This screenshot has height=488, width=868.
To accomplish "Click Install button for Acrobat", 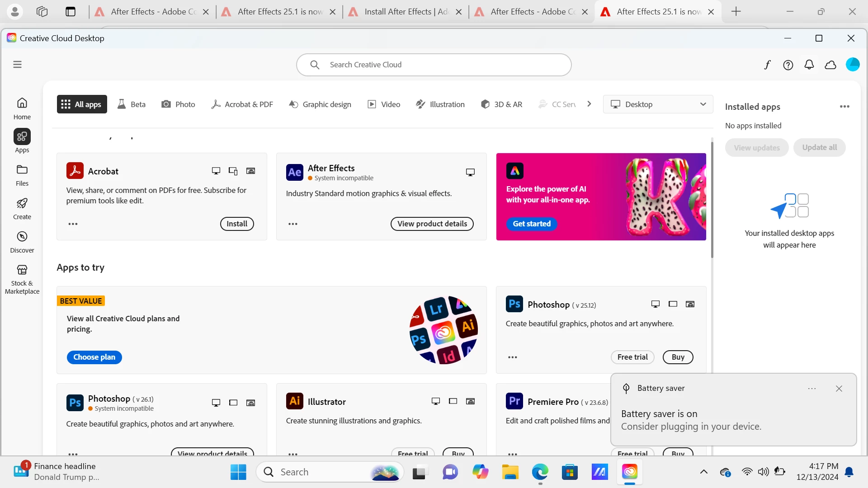I will click(x=237, y=224).
